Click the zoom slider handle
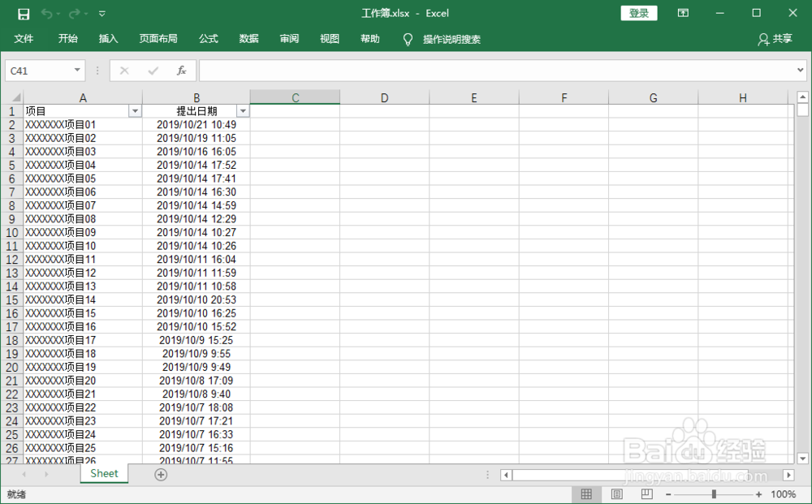 (x=714, y=495)
